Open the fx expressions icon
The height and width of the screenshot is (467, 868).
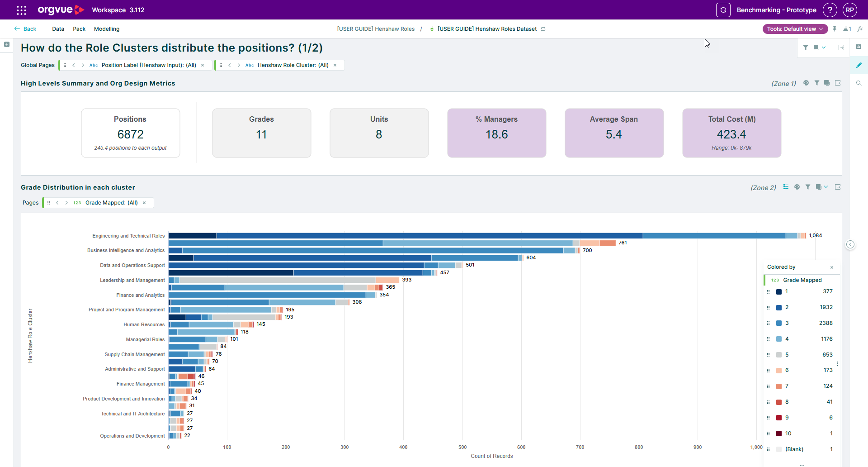860,29
